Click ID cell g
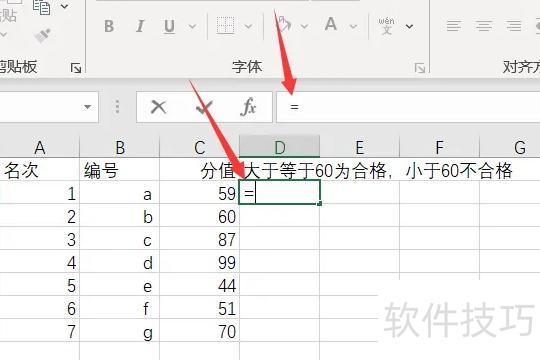 click(120, 331)
